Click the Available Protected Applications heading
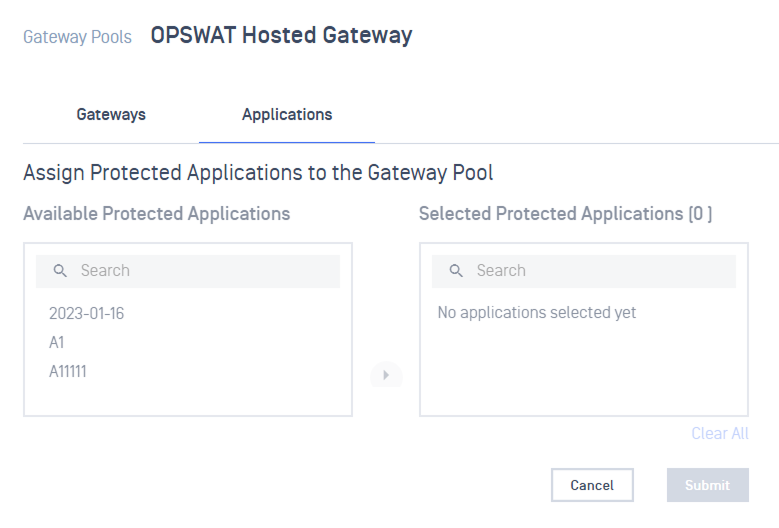The image size is (779, 528). 156,214
